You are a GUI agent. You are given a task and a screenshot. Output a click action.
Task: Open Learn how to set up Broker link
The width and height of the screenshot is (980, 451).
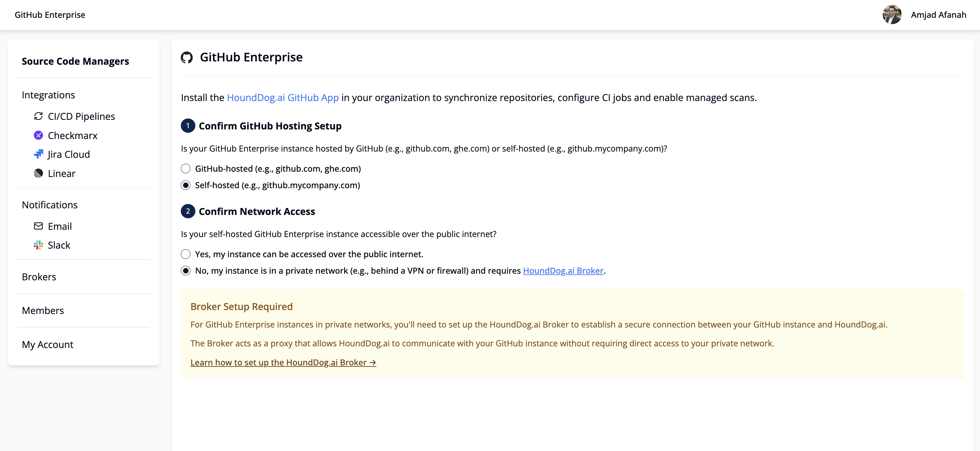pyautogui.click(x=283, y=362)
